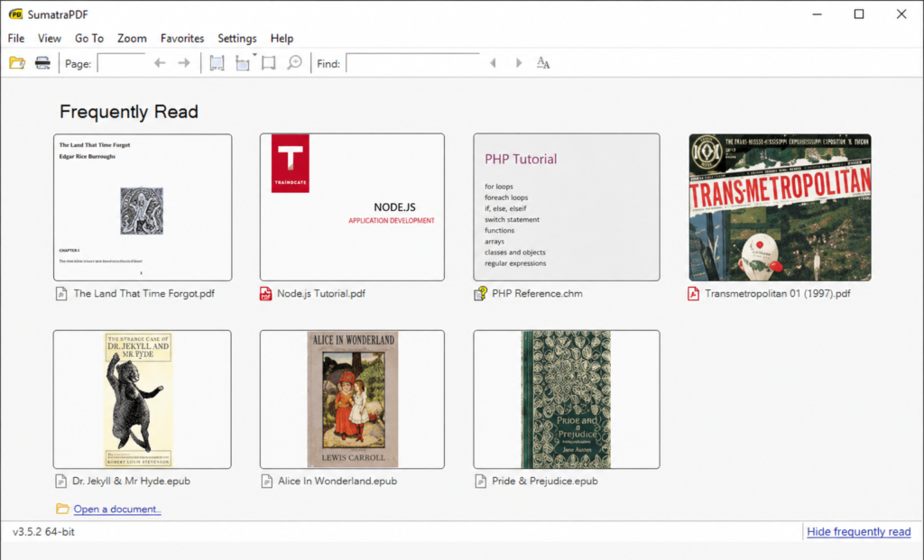
Task: Click Find Next arrow
Action: (x=519, y=63)
